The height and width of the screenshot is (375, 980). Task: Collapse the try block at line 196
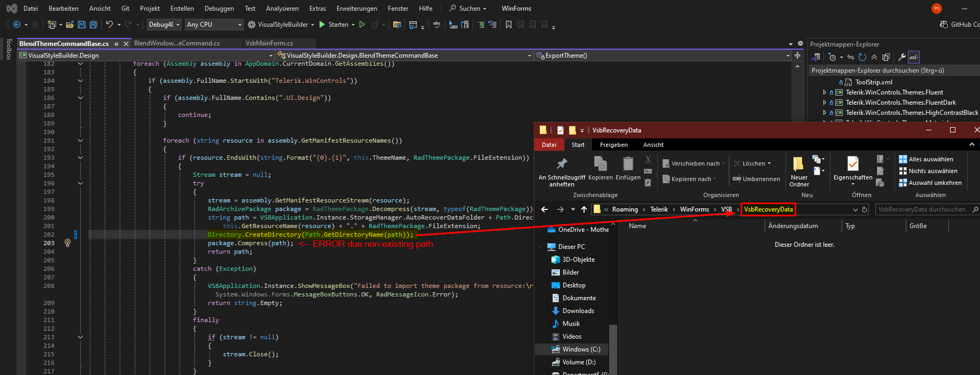[80, 183]
